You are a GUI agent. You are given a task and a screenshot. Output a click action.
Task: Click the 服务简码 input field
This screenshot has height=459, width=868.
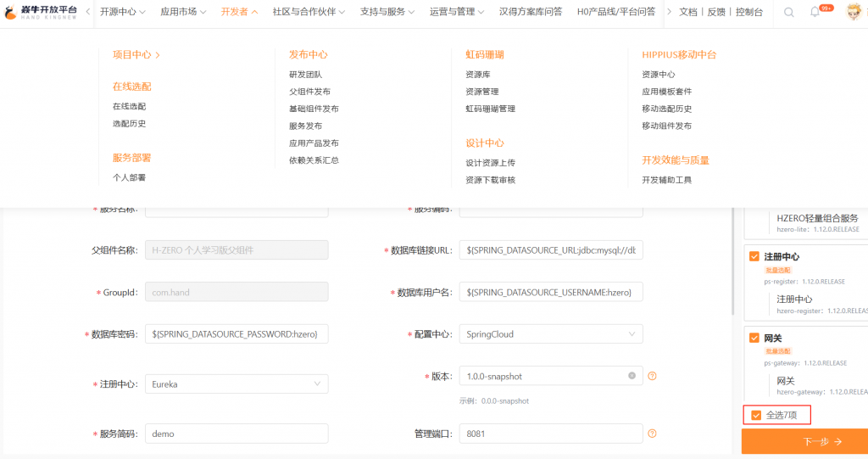(x=236, y=434)
